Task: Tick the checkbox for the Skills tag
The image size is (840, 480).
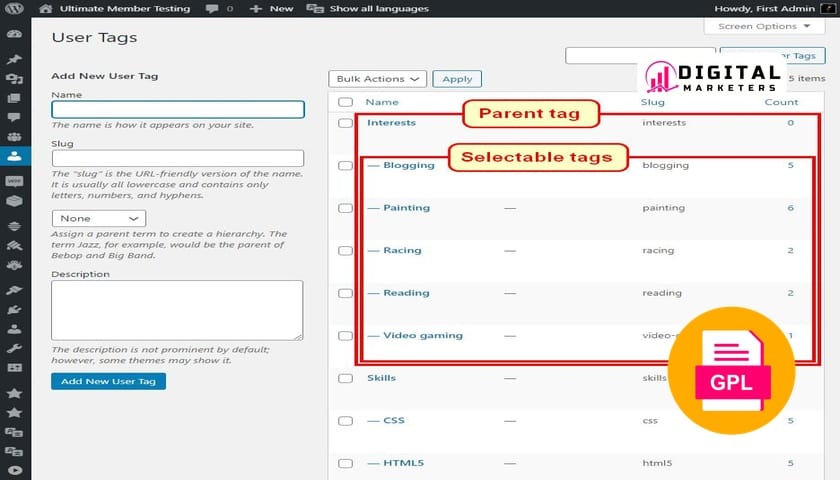Action: point(346,378)
